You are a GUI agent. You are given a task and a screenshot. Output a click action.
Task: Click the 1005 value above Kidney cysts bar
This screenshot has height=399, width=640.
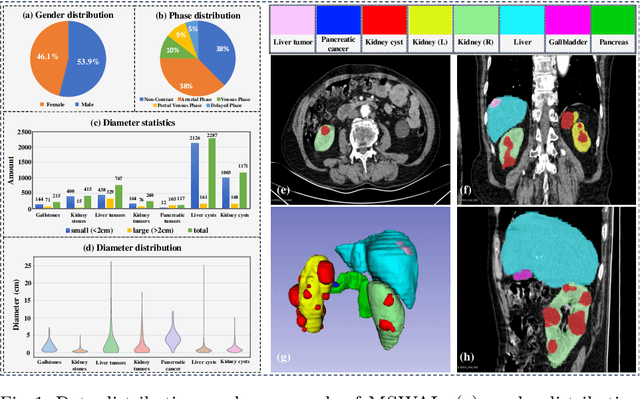click(226, 173)
